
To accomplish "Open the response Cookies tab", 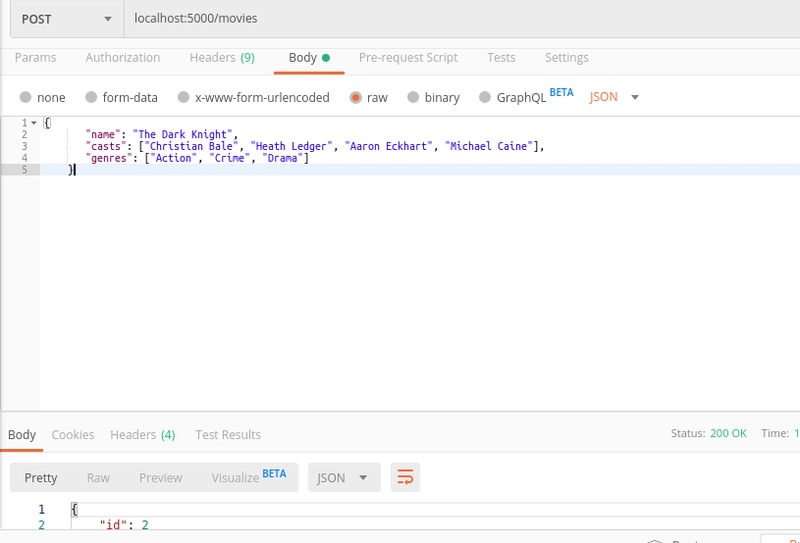I will click(x=73, y=435).
